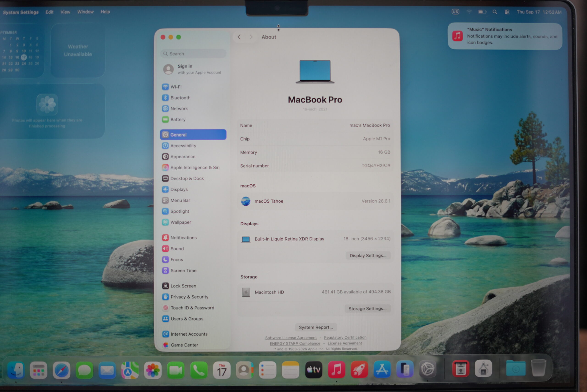Screen dimensions: 587x392
Task: Open Displays settings in the sidebar
Action: point(193,190)
